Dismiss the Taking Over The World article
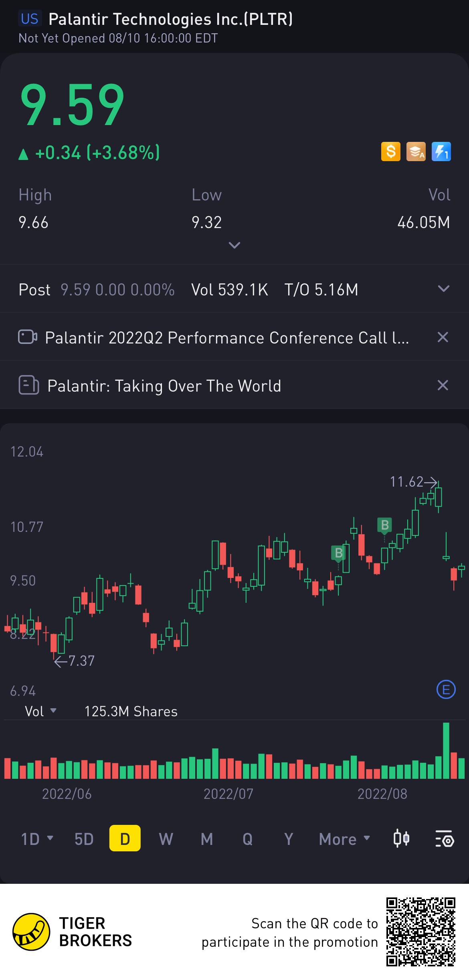This screenshot has width=469, height=980. click(443, 385)
